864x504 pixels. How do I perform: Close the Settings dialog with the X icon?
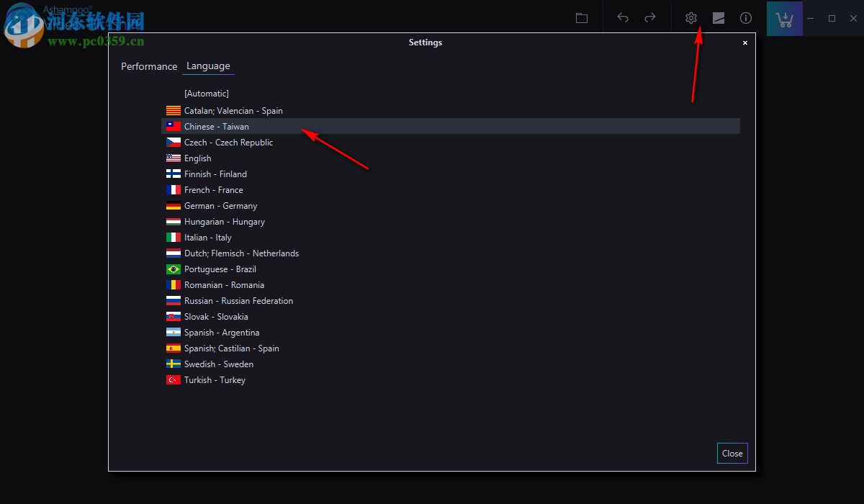[745, 42]
